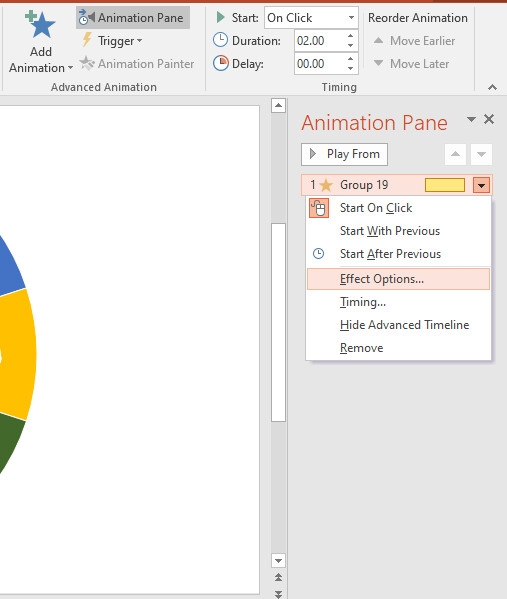The image size is (507, 599).
Task: Click the scroll up arrow of the slide scrollbar
Action: (279, 105)
